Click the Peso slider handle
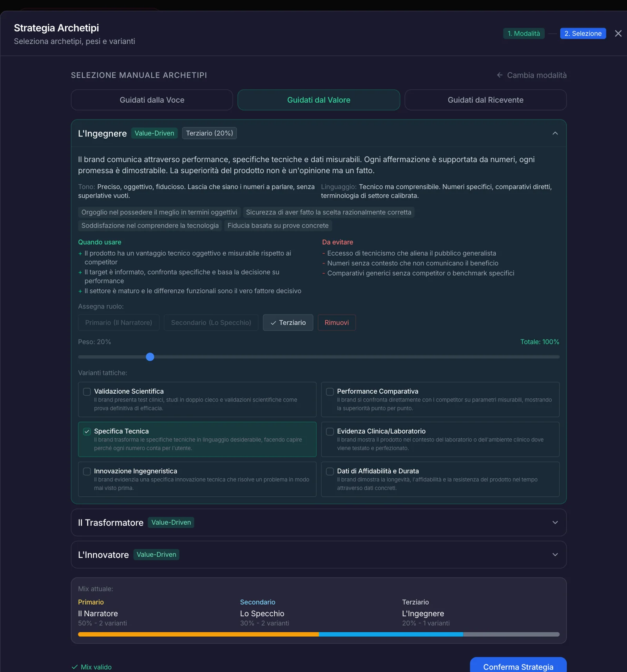Image resolution: width=627 pixels, height=672 pixels. click(x=150, y=357)
